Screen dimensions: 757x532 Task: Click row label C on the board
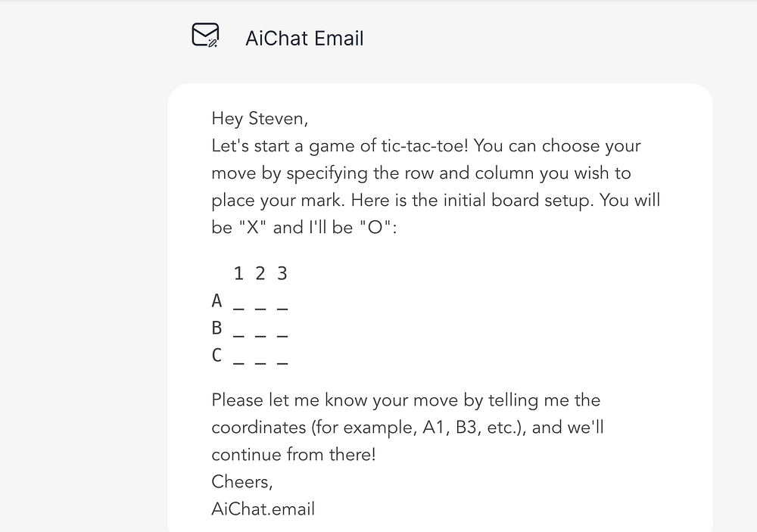[217, 356]
